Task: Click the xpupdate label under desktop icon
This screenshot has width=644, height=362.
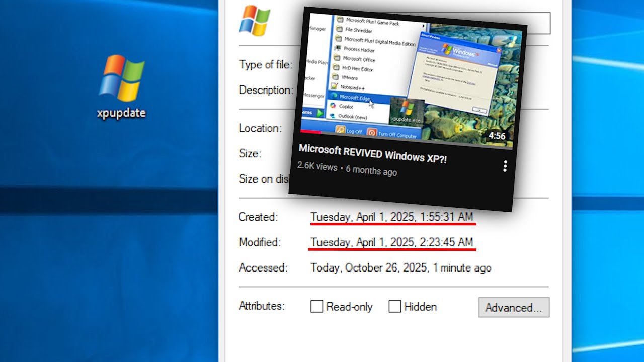Action: 121,113
